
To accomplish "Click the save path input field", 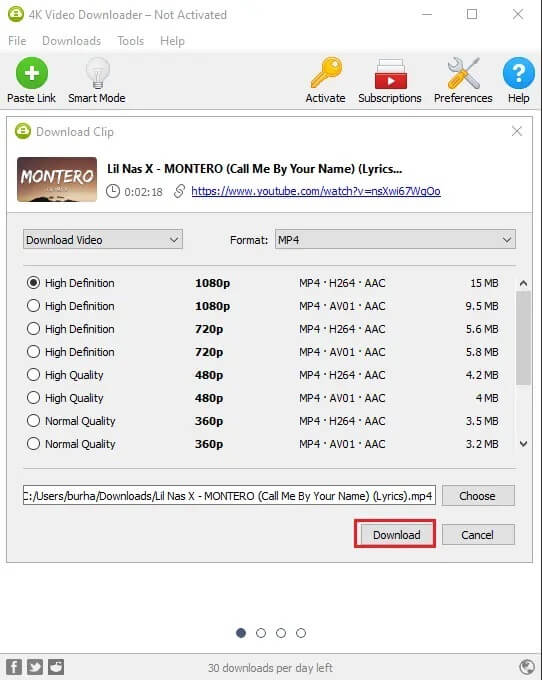I will (x=229, y=495).
